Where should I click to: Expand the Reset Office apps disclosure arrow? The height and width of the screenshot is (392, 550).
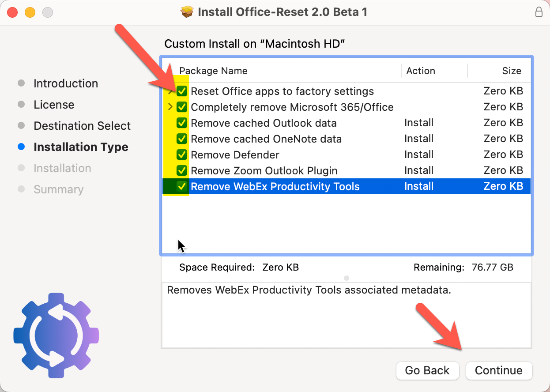pos(171,91)
